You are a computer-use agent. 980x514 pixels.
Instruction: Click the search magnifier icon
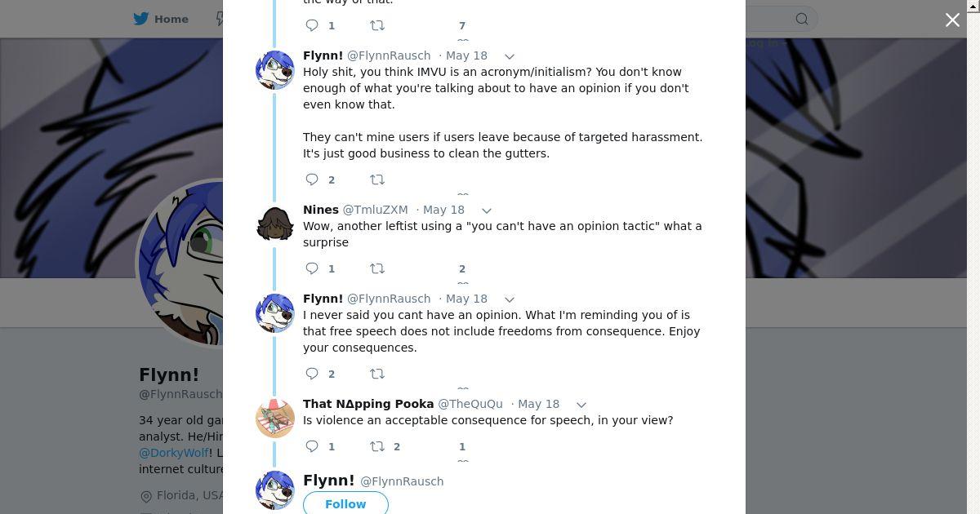(802, 19)
